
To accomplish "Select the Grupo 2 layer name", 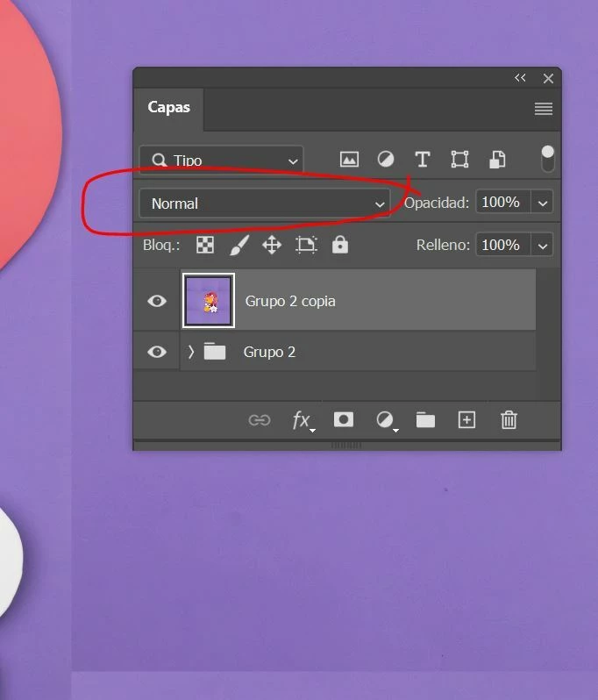I will pos(269,352).
